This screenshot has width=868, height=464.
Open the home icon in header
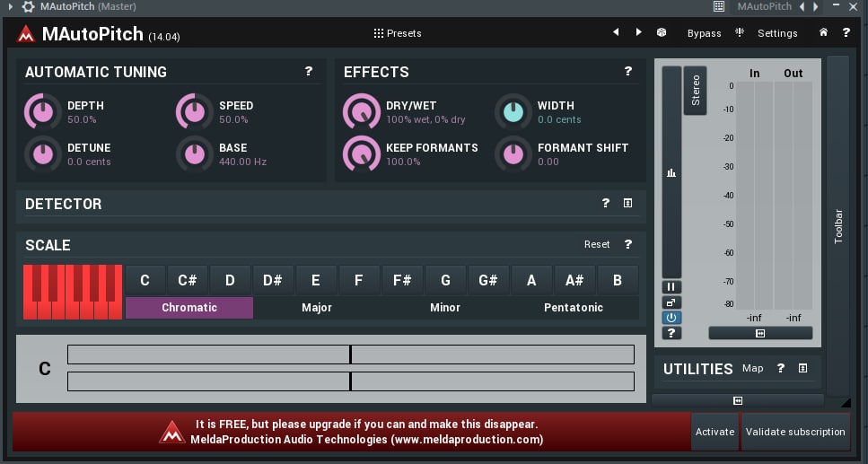tap(824, 32)
